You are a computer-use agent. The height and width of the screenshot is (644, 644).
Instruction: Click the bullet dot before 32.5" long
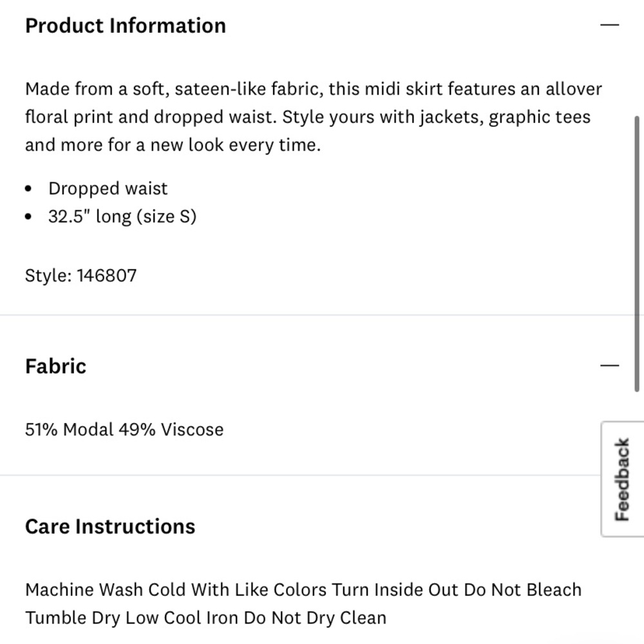point(28,216)
